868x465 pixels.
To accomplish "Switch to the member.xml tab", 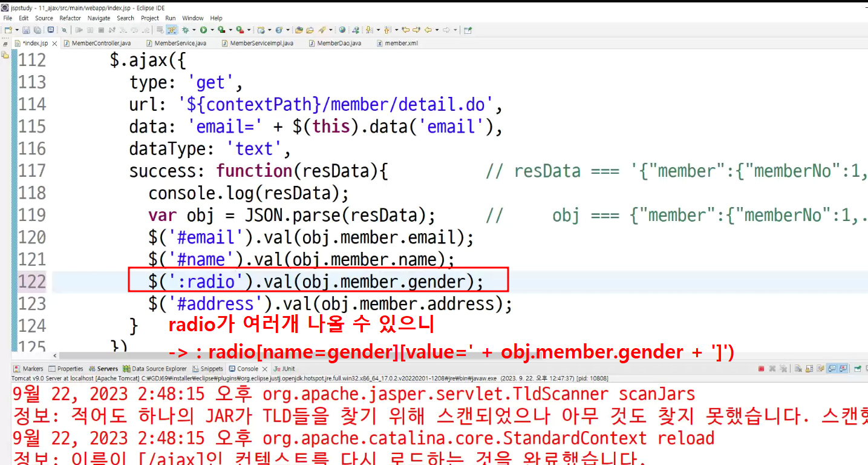I will pyautogui.click(x=397, y=43).
